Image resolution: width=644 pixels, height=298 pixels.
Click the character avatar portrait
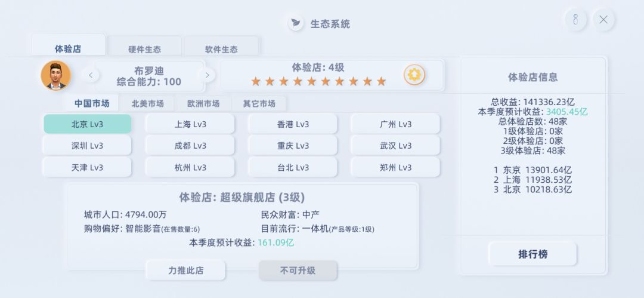pyautogui.click(x=55, y=76)
